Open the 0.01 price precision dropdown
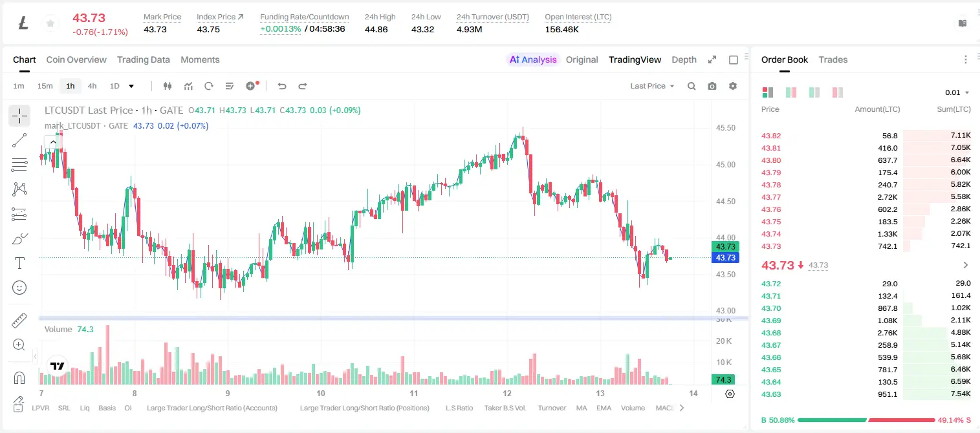The width and height of the screenshot is (980, 433). tap(957, 92)
